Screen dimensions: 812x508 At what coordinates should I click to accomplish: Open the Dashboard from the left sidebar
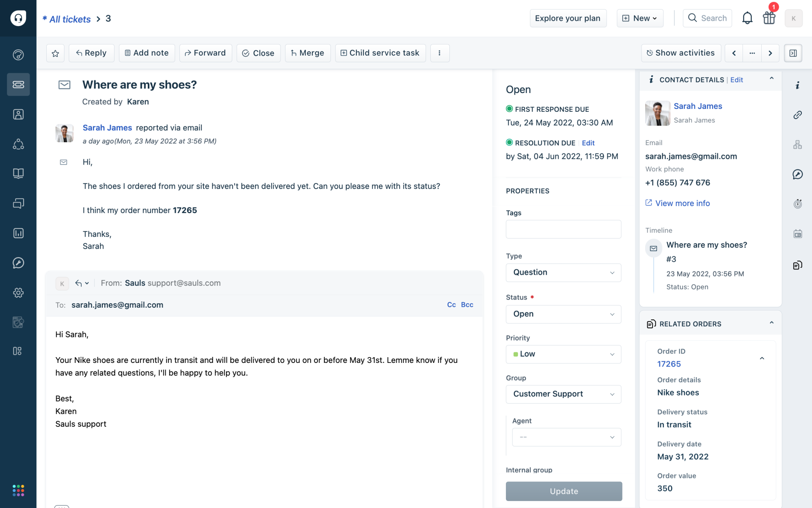pos(18,55)
